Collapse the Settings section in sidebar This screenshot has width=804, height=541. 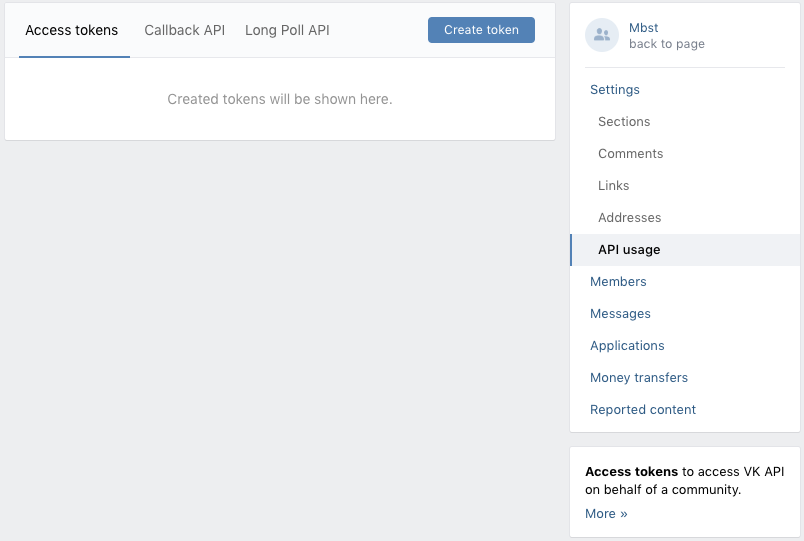(x=615, y=90)
